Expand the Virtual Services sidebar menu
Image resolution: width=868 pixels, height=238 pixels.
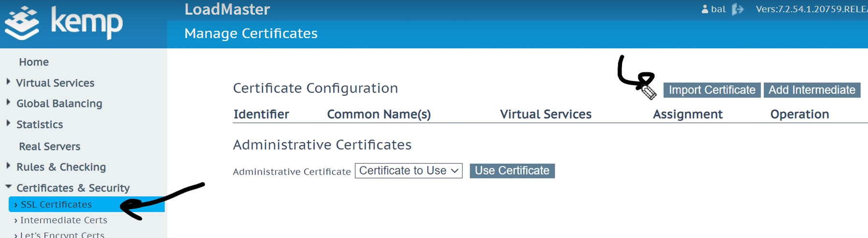pyautogui.click(x=55, y=83)
